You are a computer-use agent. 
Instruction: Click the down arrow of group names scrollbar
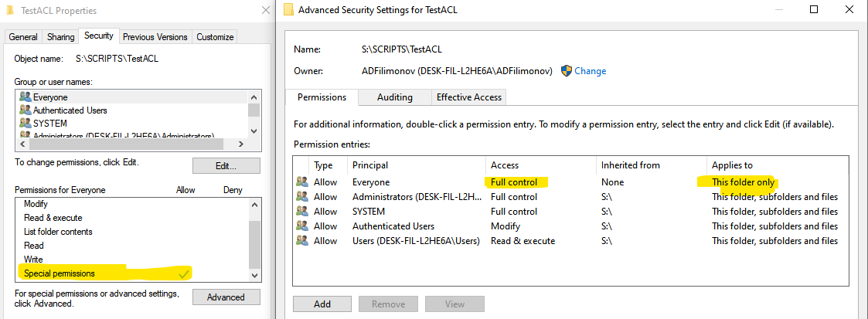(254, 131)
